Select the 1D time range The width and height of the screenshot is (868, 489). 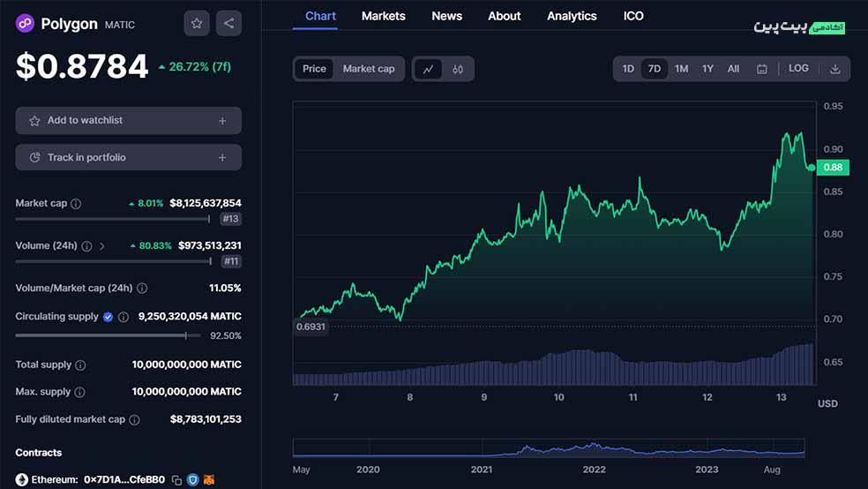(x=628, y=69)
